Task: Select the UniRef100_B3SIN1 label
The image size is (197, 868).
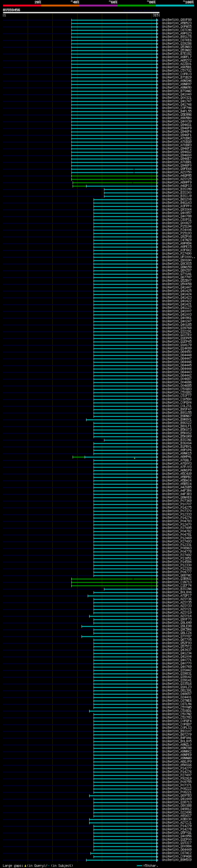Action: (177, 440)
